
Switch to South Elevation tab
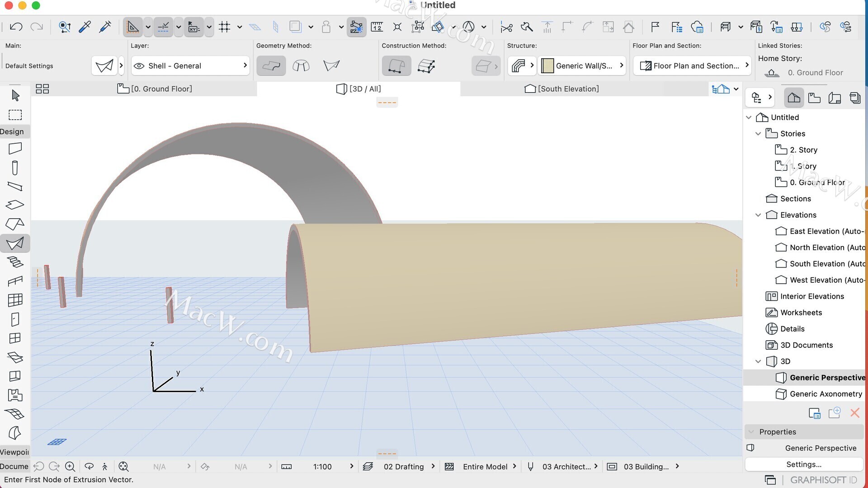tap(562, 89)
